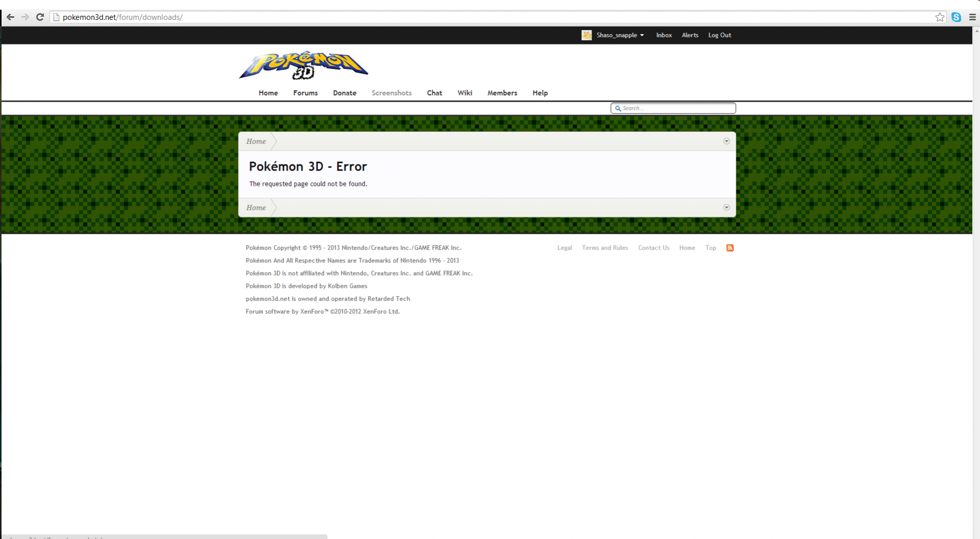Click the browser forward arrow
This screenshot has width=980, height=539.
point(25,17)
